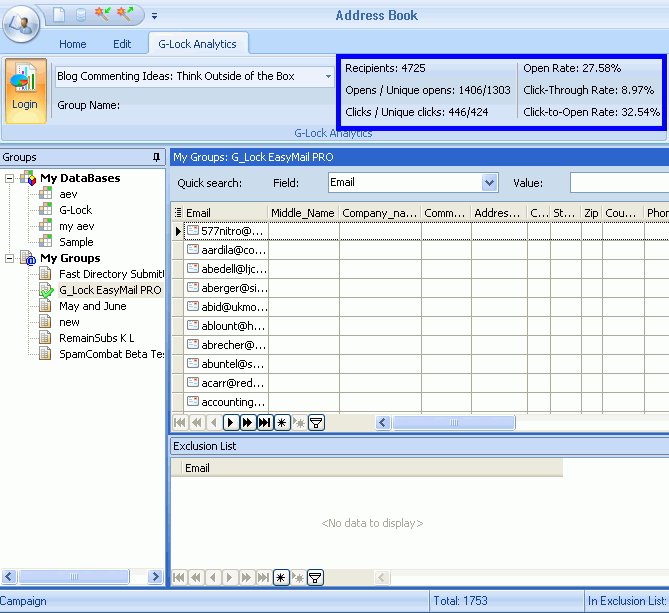
Task: Click the database cylinder quick-access icon
Action: pos(80,15)
